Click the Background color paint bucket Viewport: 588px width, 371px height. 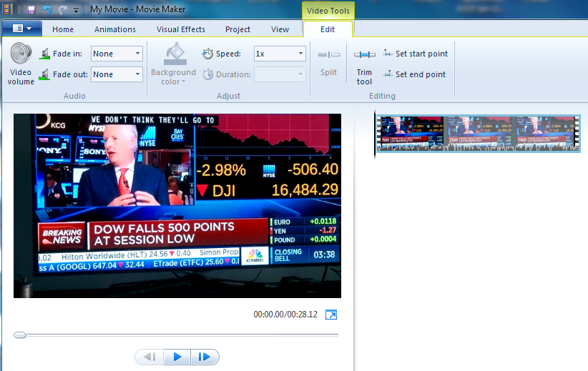pyautogui.click(x=175, y=54)
